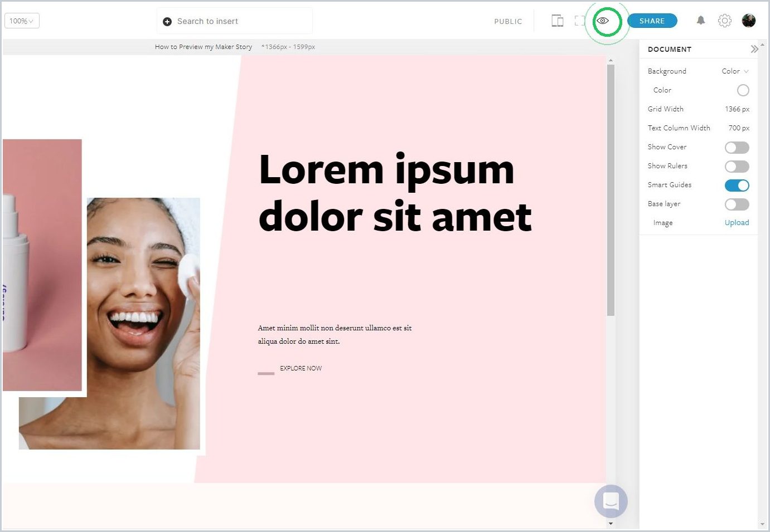Open the notifications bell

click(701, 21)
